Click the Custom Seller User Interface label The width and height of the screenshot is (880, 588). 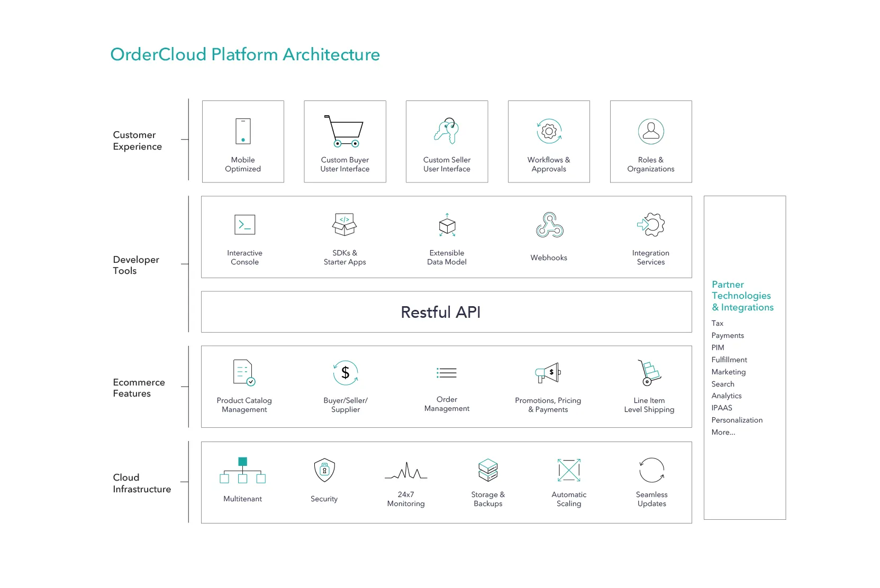(x=447, y=164)
